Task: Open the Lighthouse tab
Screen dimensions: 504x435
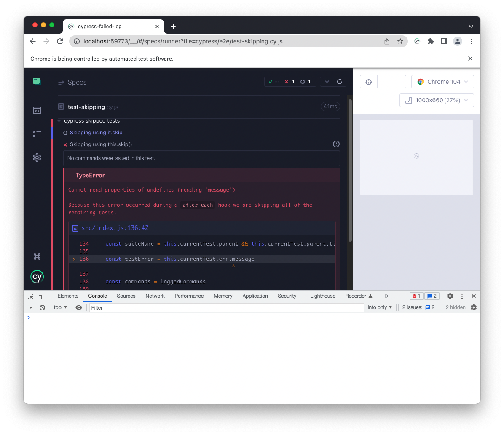Action: pyautogui.click(x=323, y=296)
